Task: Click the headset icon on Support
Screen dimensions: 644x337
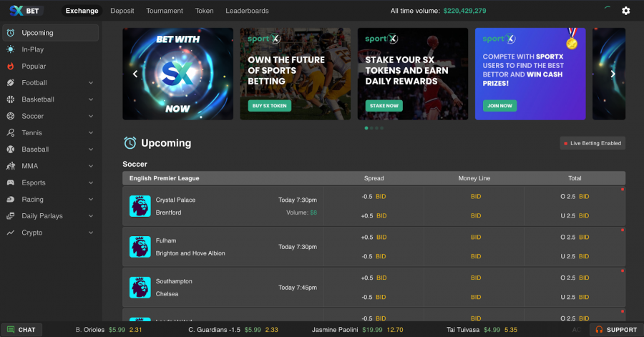Action: click(599, 330)
